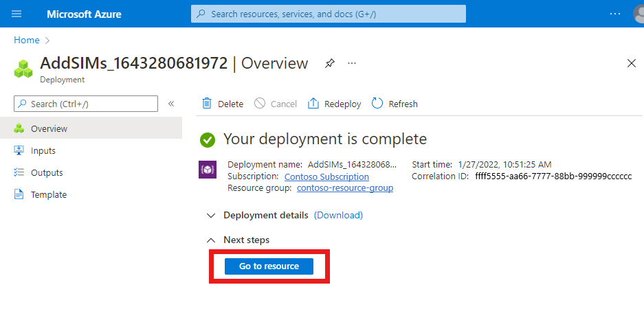Open the top bar more options ellipsis

coord(615,14)
